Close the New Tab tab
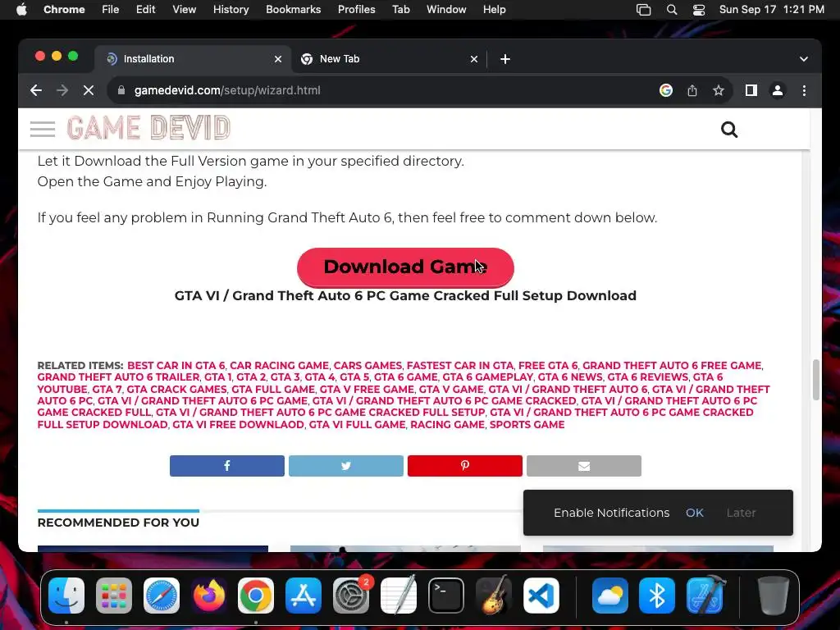The image size is (840, 630). click(x=474, y=59)
